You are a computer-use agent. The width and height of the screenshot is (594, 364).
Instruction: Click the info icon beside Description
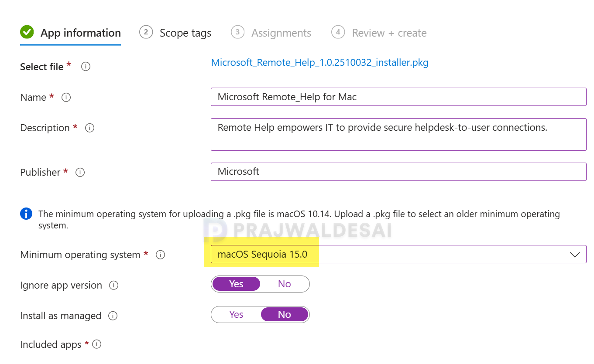90,128
